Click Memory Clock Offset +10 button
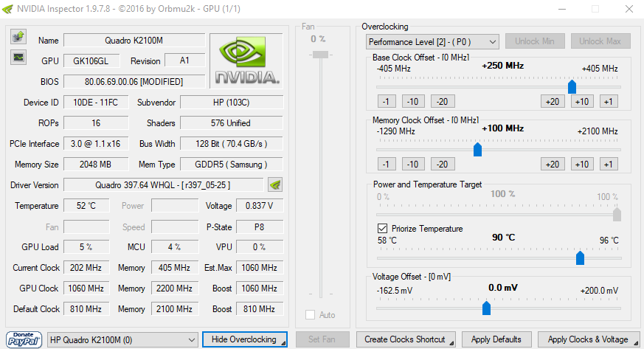 pyautogui.click(x=582, y=165)
